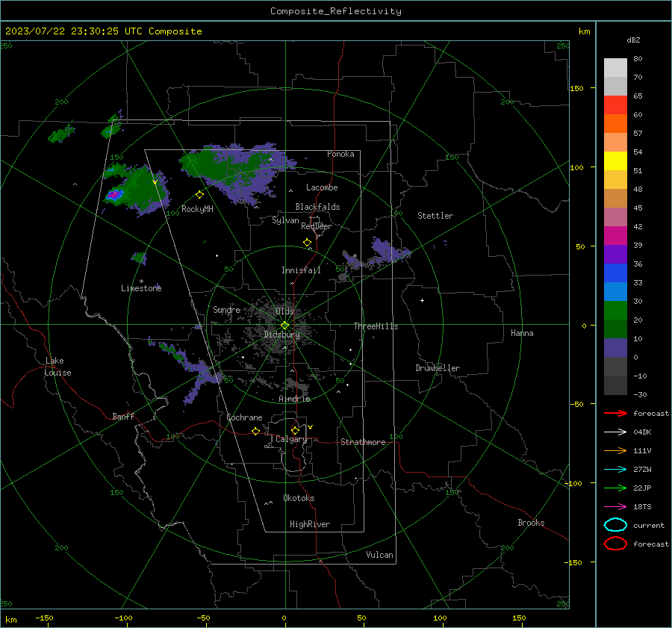This screenshot has height=628, width=672.
Task: Click the asterisk marker above Limestone
Action: click(141, 282)
